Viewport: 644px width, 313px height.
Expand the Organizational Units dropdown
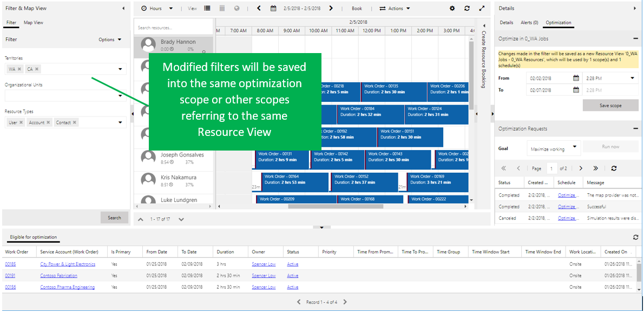(120, 96)
